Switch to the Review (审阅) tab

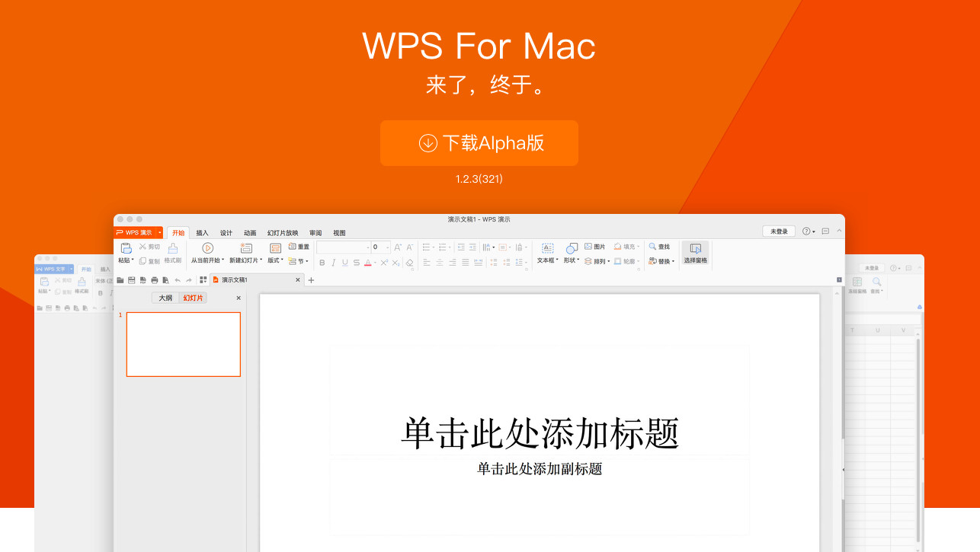315,233
